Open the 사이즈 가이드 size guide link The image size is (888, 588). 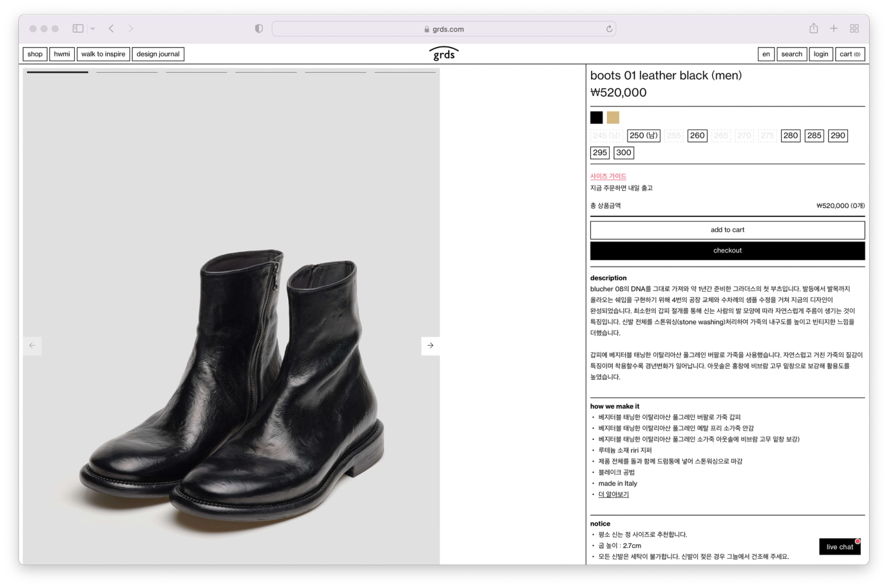coord(608,176)
